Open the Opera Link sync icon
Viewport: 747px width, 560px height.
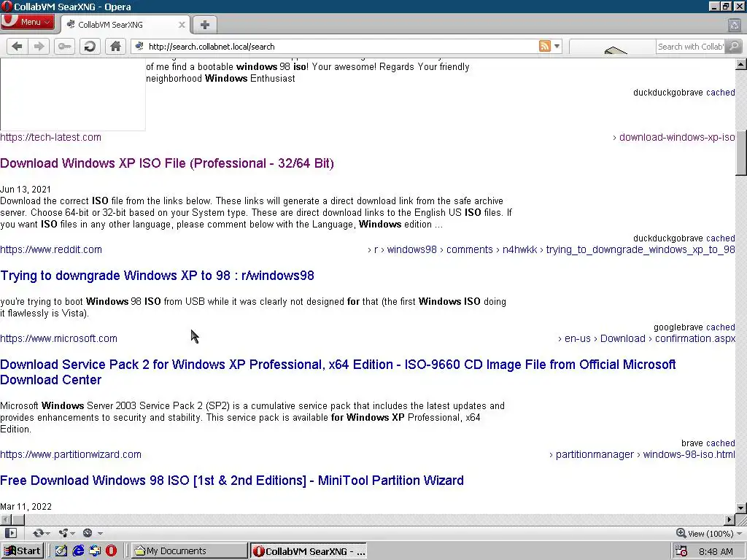(39, 533)
